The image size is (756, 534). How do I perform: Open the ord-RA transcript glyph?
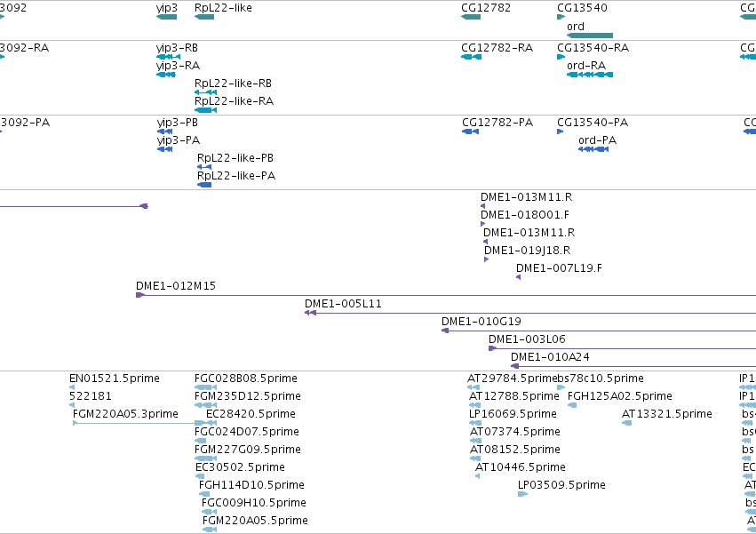[590, 75]
